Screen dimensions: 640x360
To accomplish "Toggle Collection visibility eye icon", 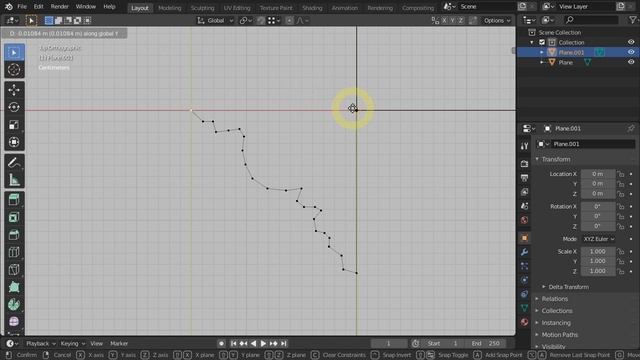I will (631, 42).
